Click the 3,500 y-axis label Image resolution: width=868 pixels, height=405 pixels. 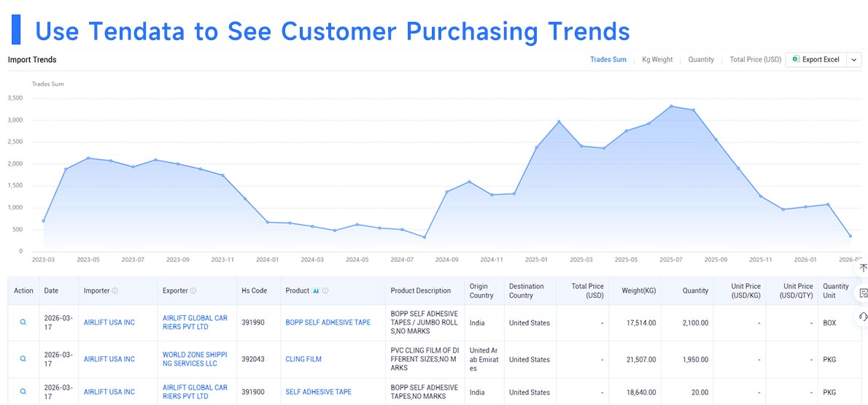[x=15, y=98]
